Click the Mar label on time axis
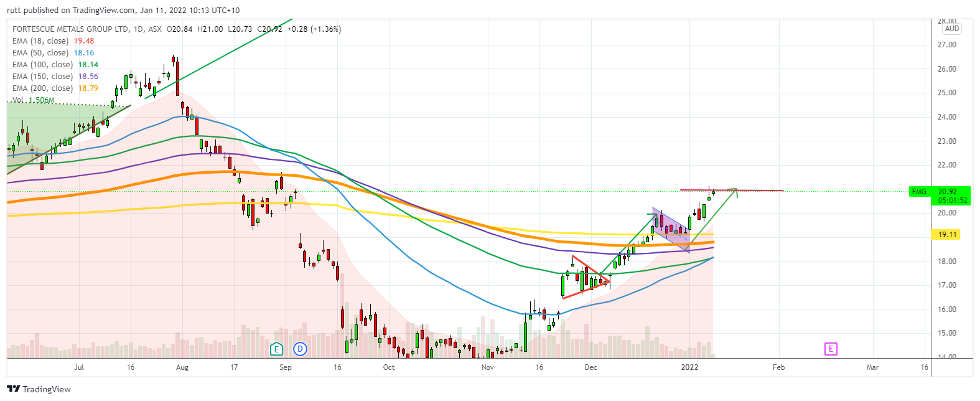Screen dimensions: 980x401 coord(873,367)
